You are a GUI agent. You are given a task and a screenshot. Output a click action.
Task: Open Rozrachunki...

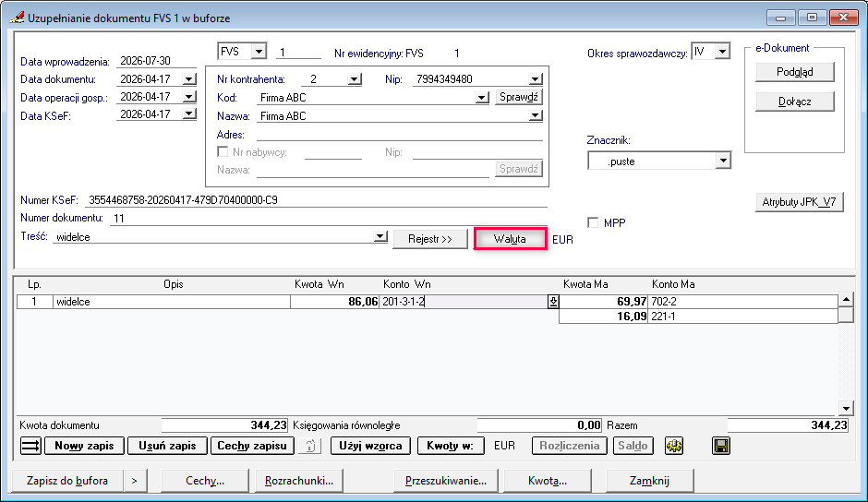tap(299, 481)
